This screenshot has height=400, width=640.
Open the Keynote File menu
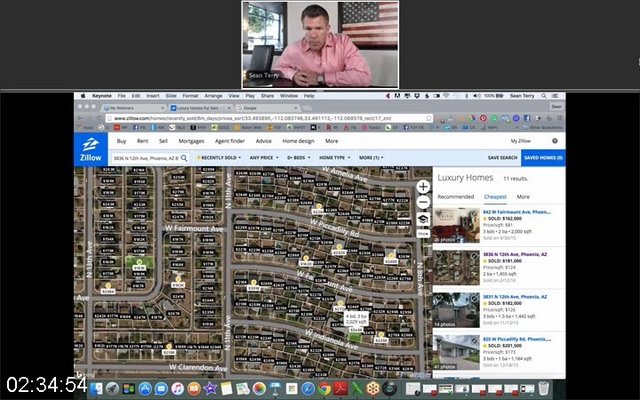pos(122,96)
